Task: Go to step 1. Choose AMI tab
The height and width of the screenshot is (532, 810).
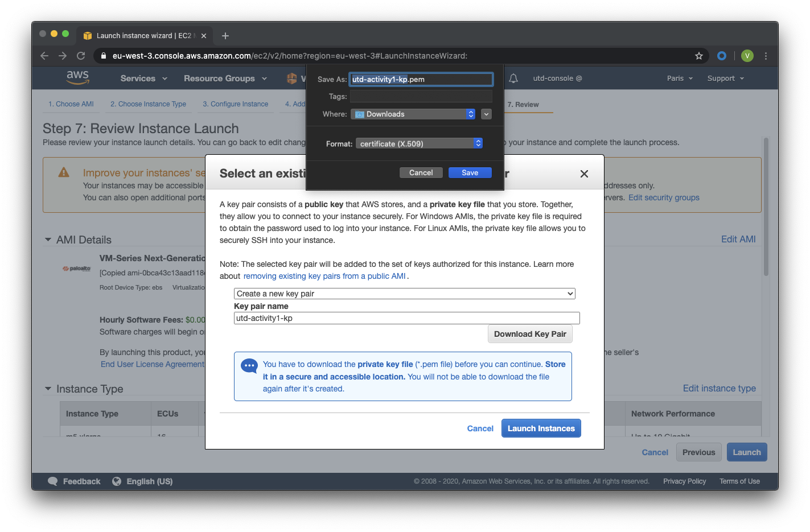Action: coord(71,104)
